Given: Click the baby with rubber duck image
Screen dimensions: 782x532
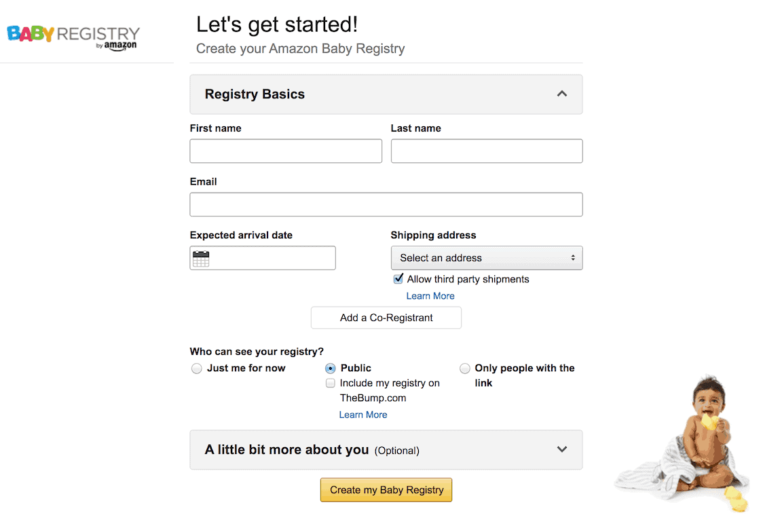Looking at the screenshot, I should 683,444.
